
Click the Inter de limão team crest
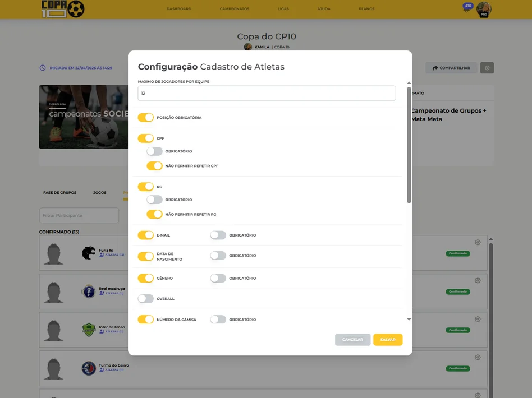[x=89, y=330]
